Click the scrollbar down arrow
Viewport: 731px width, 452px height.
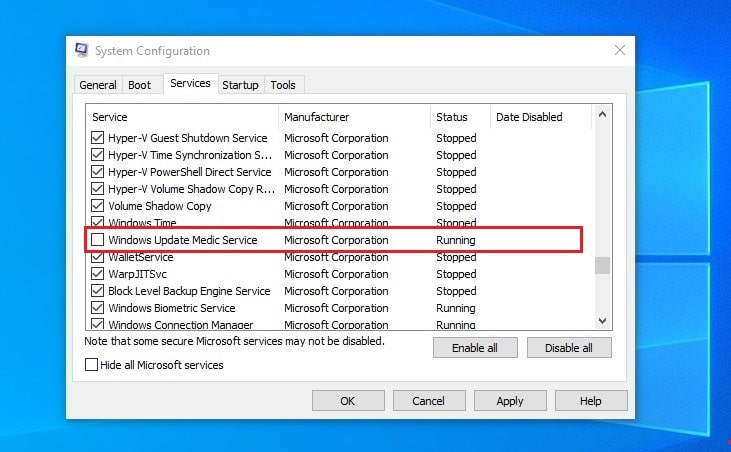602,321
